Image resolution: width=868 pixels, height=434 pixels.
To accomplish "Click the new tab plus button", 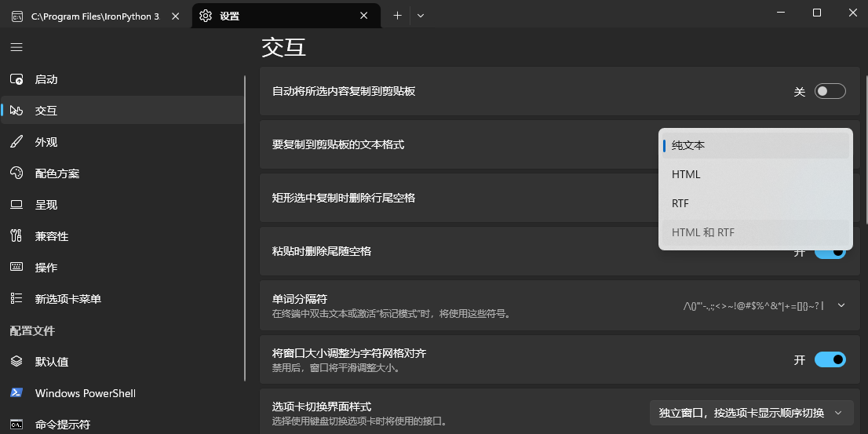I will tap(397, 16).
